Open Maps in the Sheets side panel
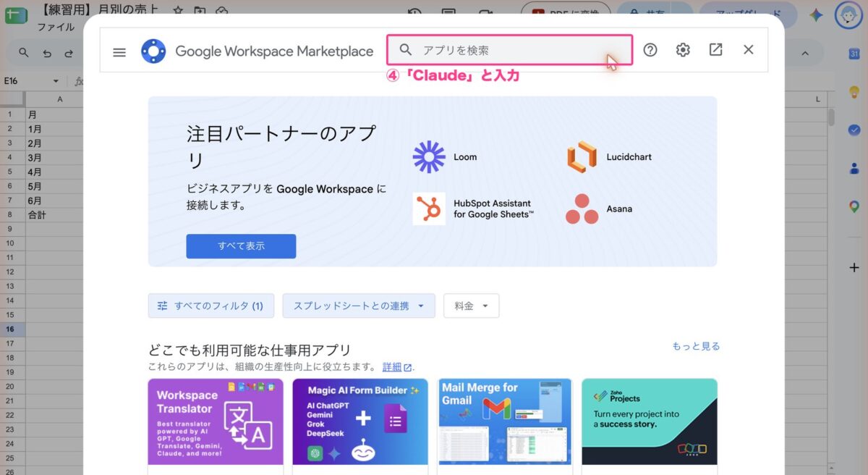868x475 pixels. coord(854,206)
